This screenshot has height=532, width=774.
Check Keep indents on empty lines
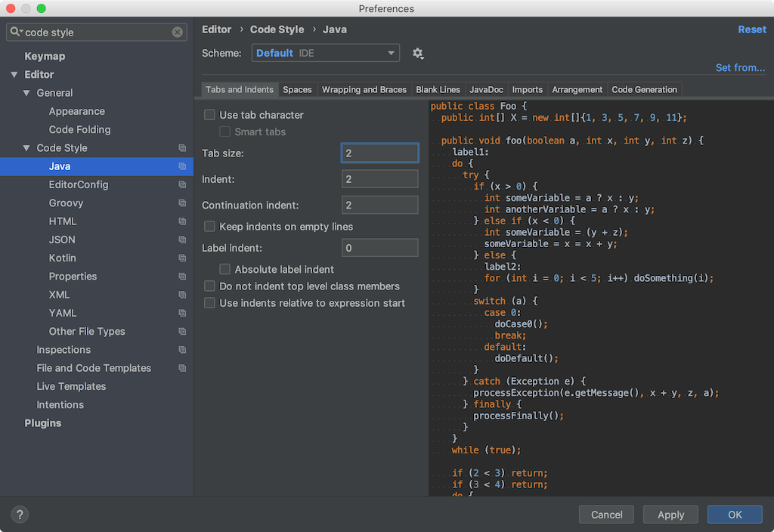point(209,226)
